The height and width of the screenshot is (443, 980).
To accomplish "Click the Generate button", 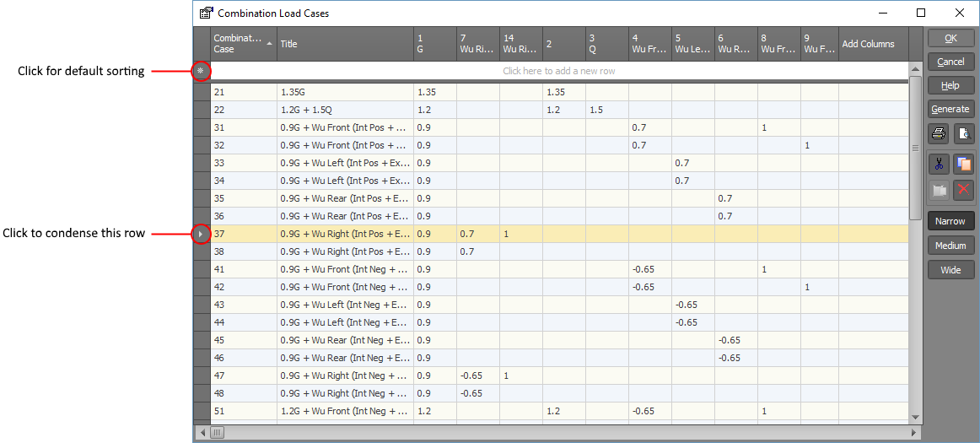I will [x=950, y=109].
